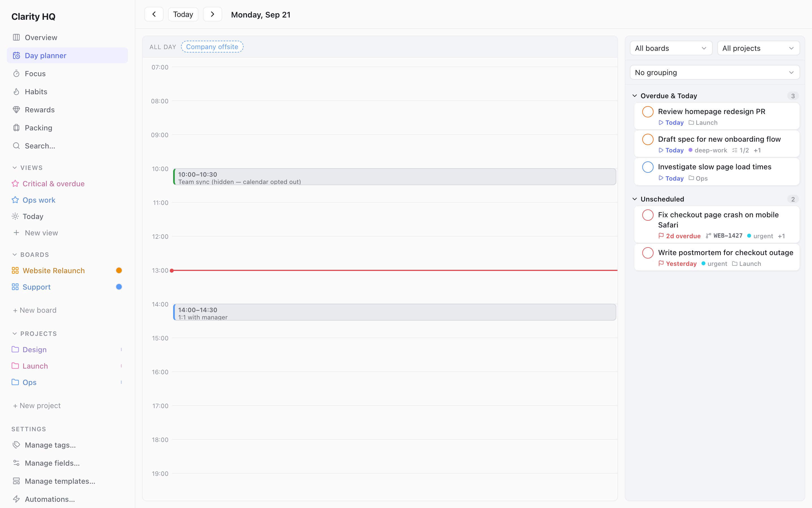Mark Write postmortem for checkout outage done
812x508 pixels.
(648, 253)
